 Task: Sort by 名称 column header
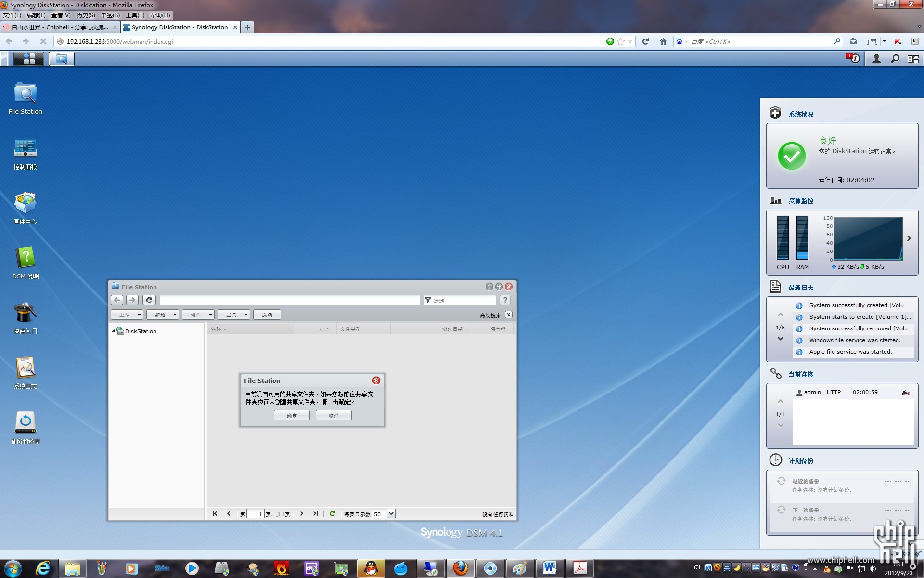250,329
